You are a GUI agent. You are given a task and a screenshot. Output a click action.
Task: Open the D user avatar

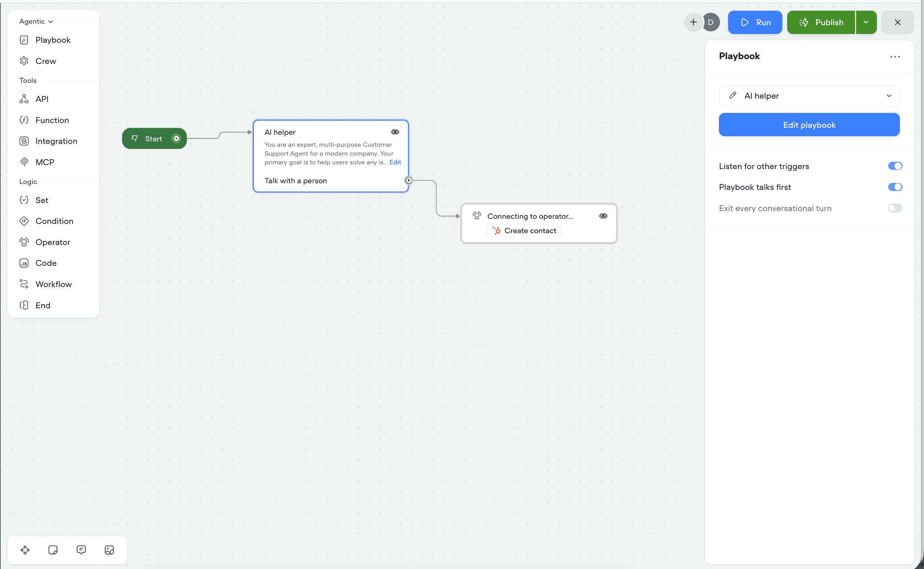click(x=711, y=22)
